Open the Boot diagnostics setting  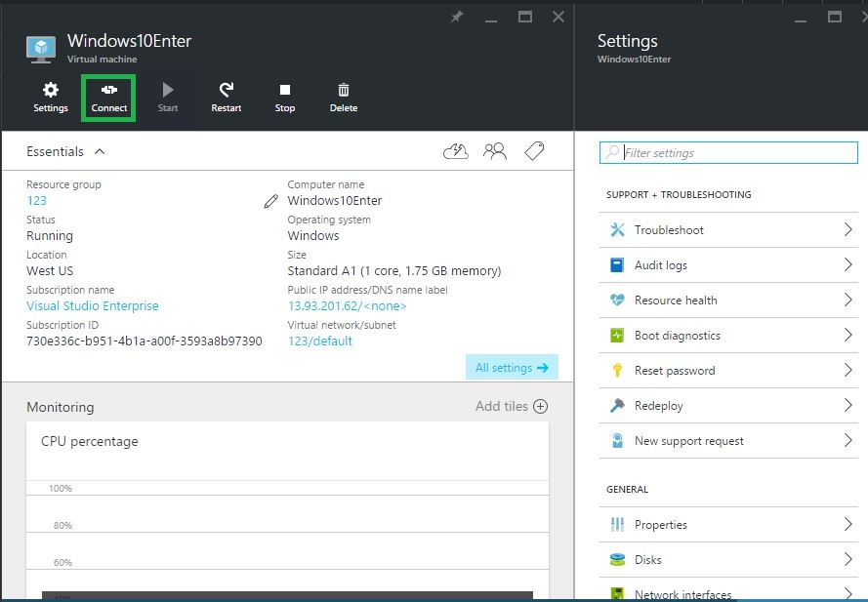[x=728, y=336]
